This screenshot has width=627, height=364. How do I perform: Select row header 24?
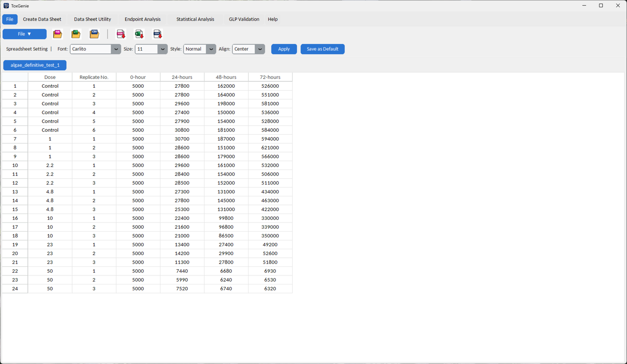coord(15,289)
